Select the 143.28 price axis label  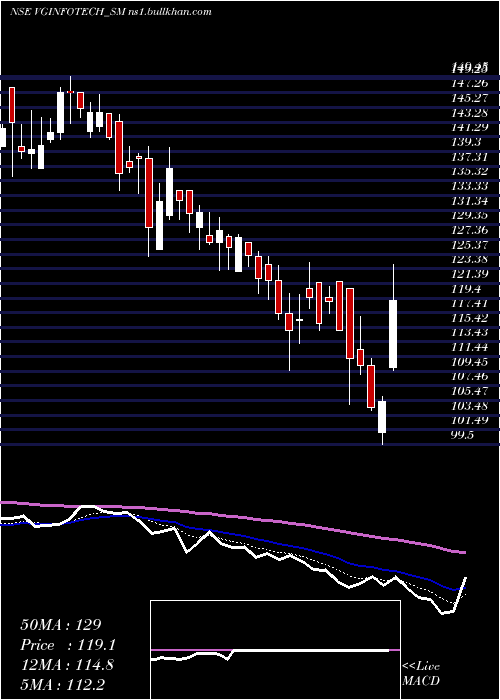[x=469, y=112]
